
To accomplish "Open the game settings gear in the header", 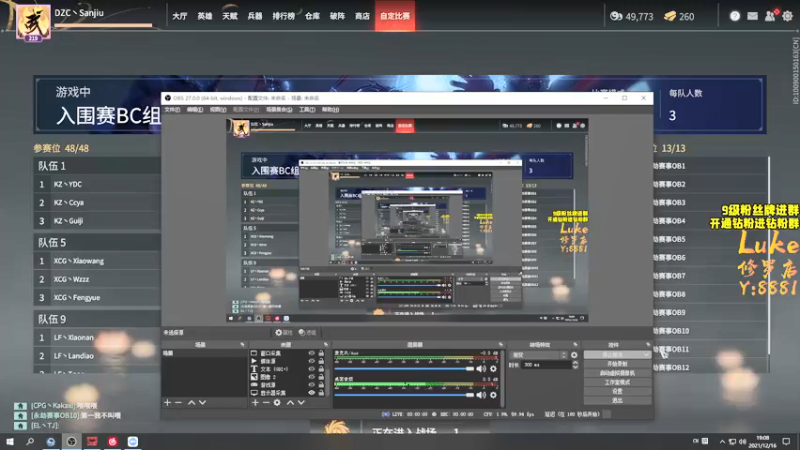I will (x=788, y=16).
